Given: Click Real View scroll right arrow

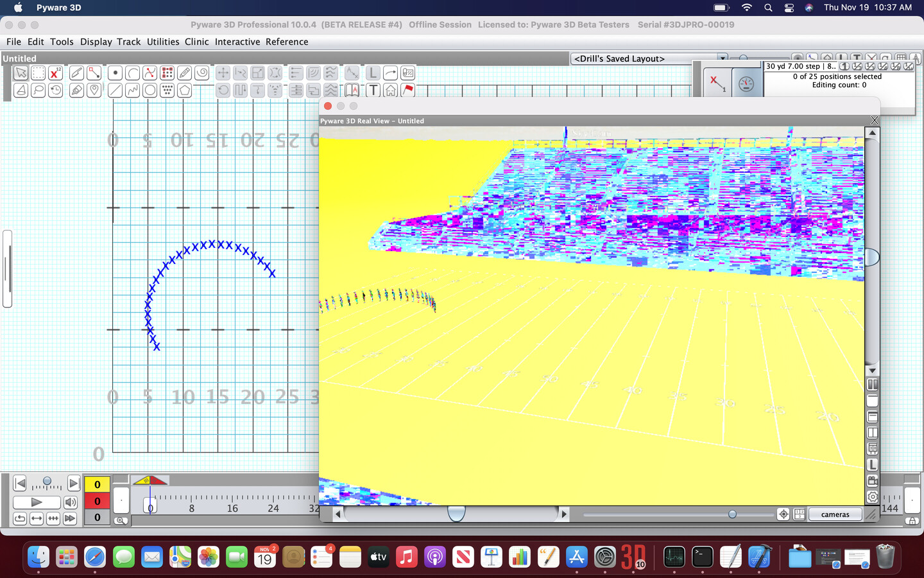Looking at the screenshot, I should [x=564, y=514].
